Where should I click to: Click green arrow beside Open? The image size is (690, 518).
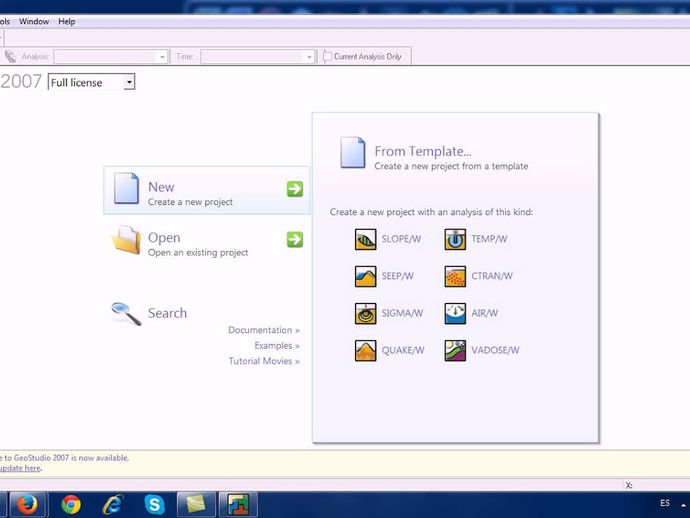(x=295, y=240)
